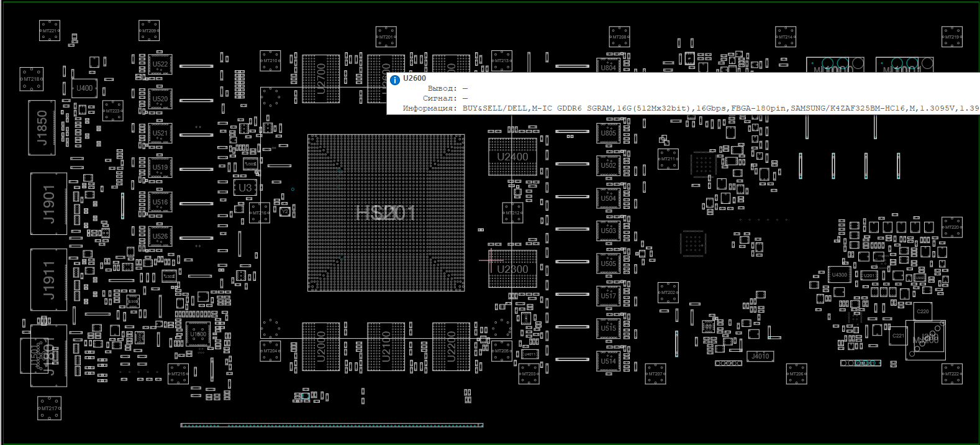Viewport: 980px width, 445px height.
Task: Select the U514 power stage
Action: click(608, 360)
